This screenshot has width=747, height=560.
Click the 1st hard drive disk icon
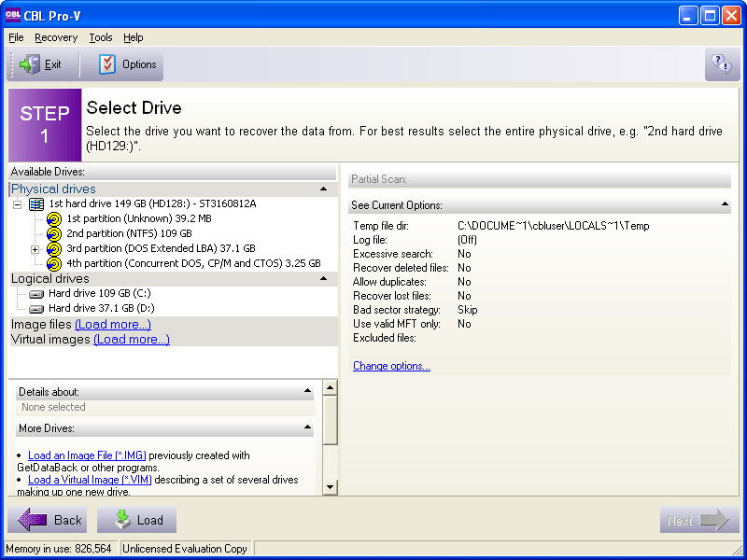pyautogui.click(x=36, y=204)
